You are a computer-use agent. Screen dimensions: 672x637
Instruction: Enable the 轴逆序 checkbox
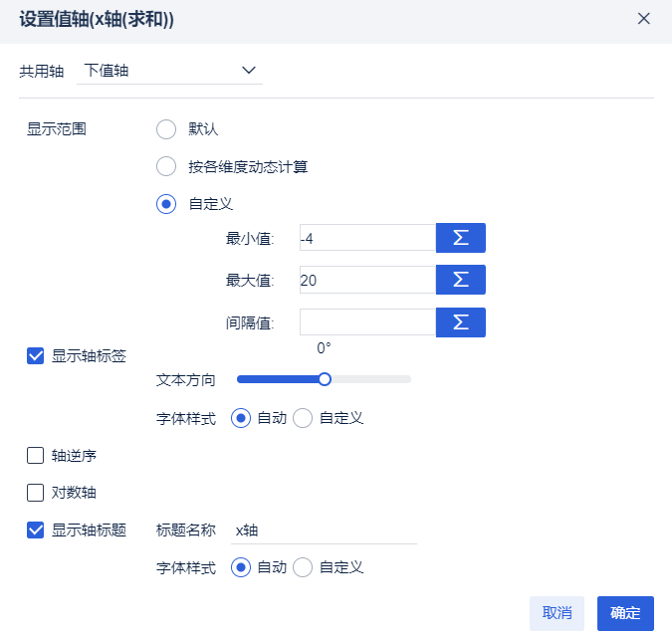tap(35, 456)
